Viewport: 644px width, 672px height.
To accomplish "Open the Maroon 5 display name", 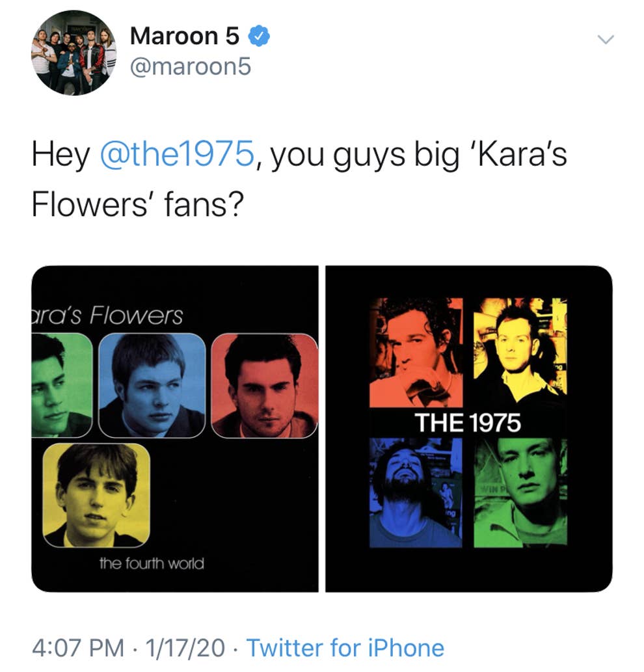I will click(x=185, y=36).
